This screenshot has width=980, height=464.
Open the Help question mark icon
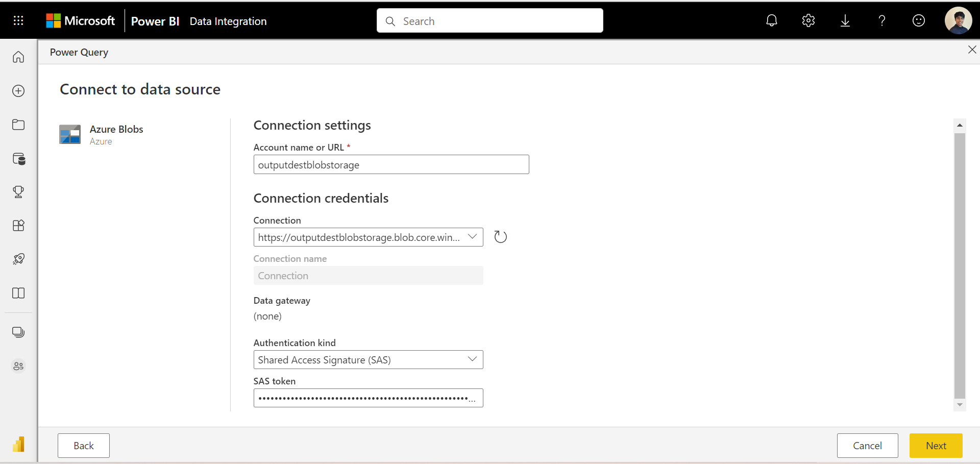click(x=882, y=20)
